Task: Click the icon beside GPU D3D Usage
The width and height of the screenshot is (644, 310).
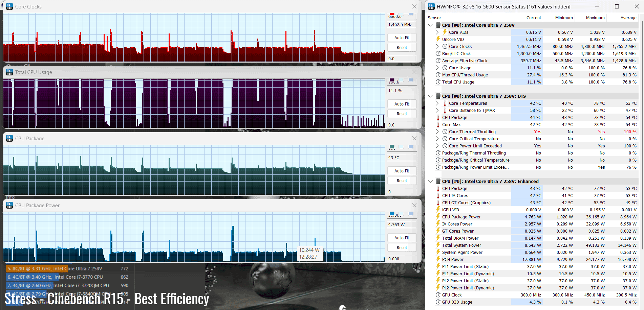Action: (438, 302)
